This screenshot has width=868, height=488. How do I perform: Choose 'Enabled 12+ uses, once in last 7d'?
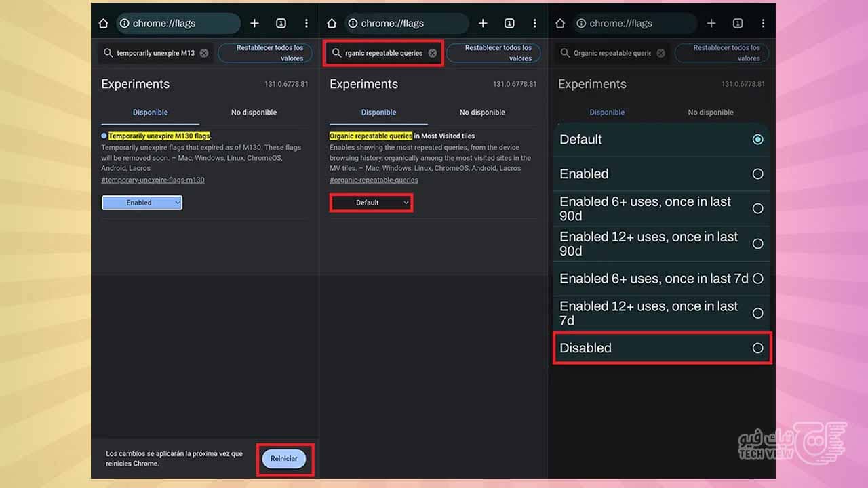click(662, 313)
